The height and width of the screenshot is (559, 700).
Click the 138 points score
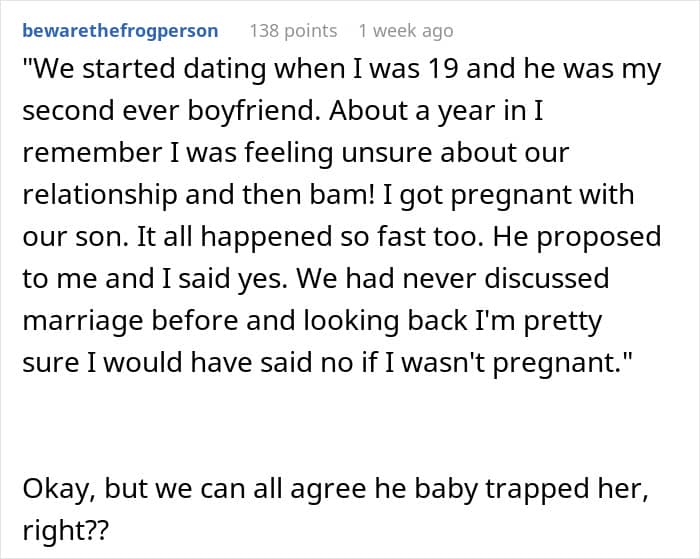coord(292,31)
